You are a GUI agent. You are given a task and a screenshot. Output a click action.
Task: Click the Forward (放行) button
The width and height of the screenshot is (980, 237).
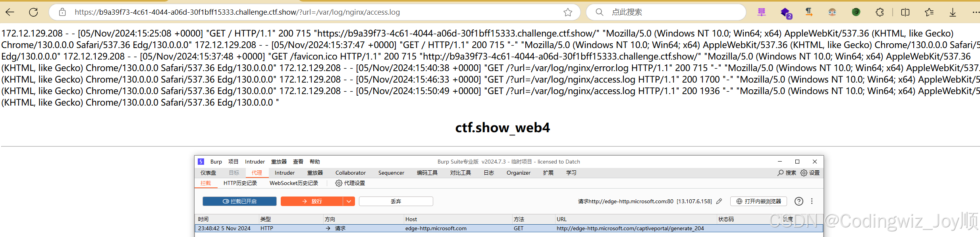312,201
